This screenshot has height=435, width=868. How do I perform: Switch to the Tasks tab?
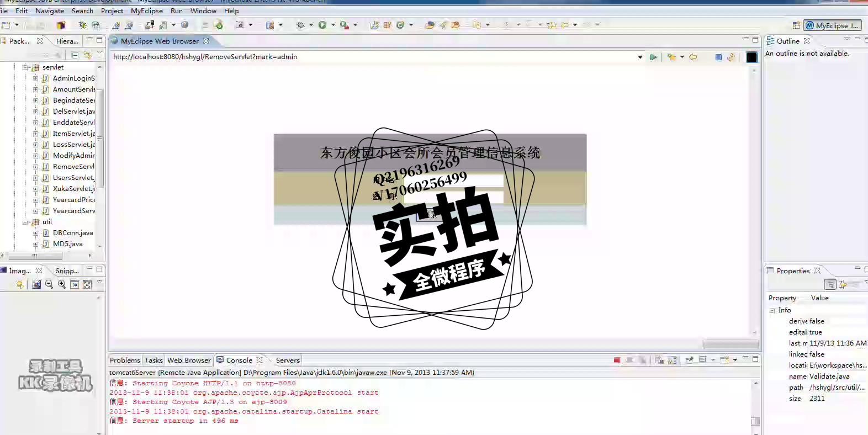point(154,360)
